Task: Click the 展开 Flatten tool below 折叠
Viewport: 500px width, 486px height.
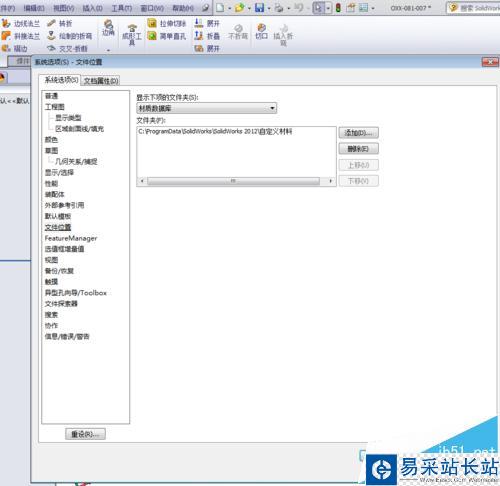Action: pos(207,49)
